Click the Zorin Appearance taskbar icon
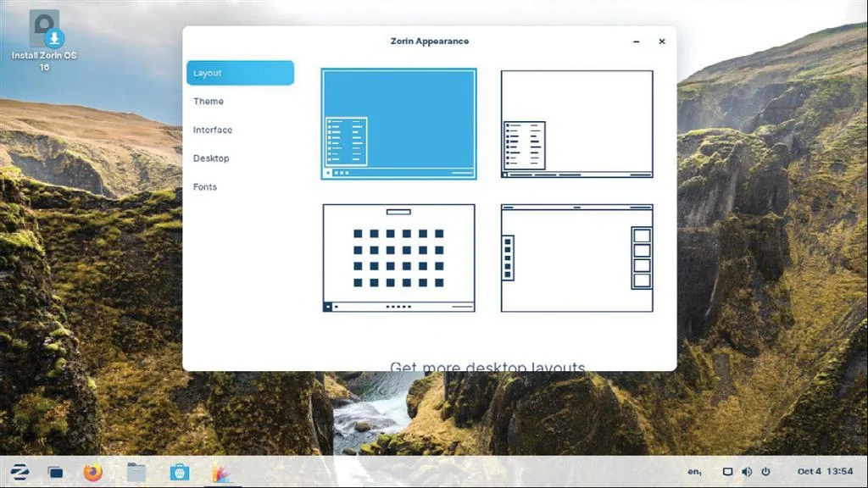868x488 pixels. (x=221, y=473)
